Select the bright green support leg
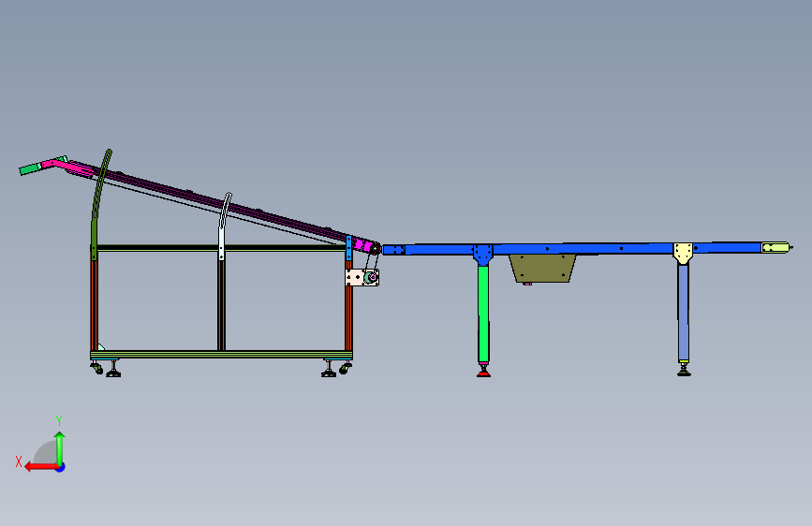The height and width of the screenshot is (526, 812). tap(483, 314)
